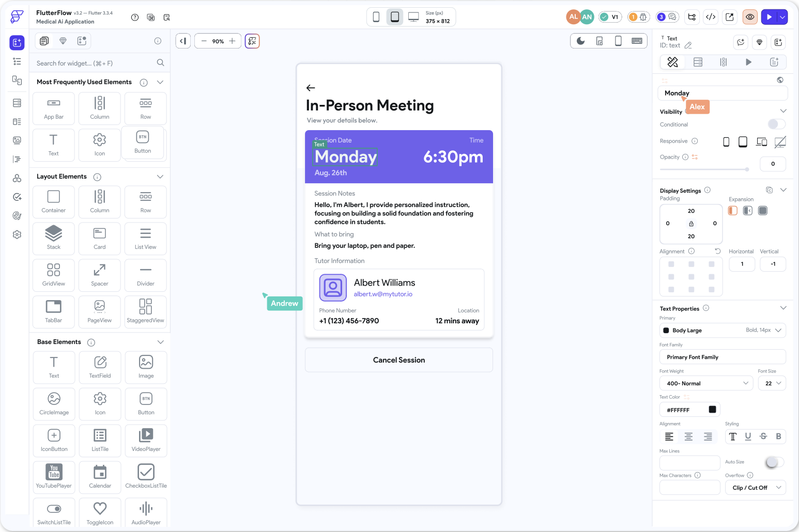Switch to the layout columns tab in properties
Viewport: 799px width, 532px height.
(x=723, y=62)
